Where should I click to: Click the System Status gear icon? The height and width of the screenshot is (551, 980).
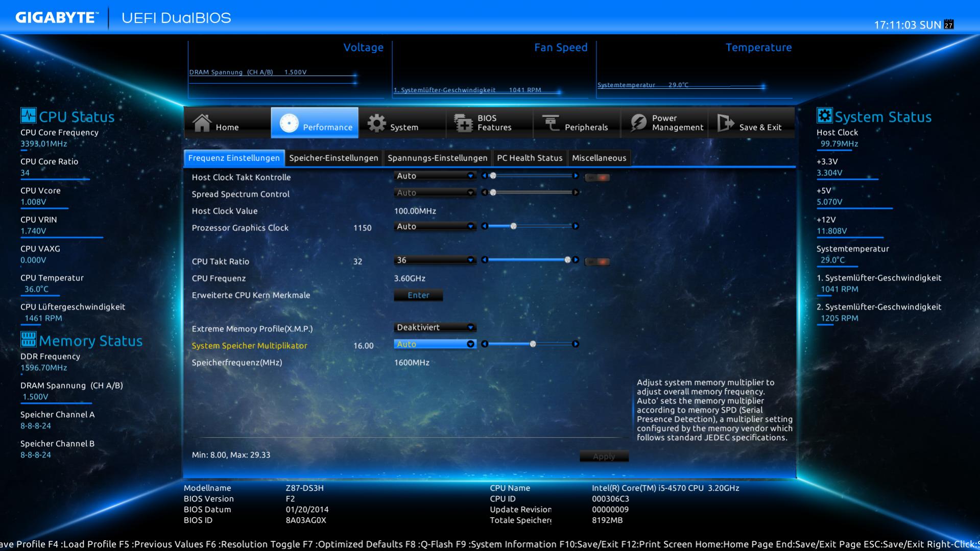pyautogui.click(x=824, y=115)
